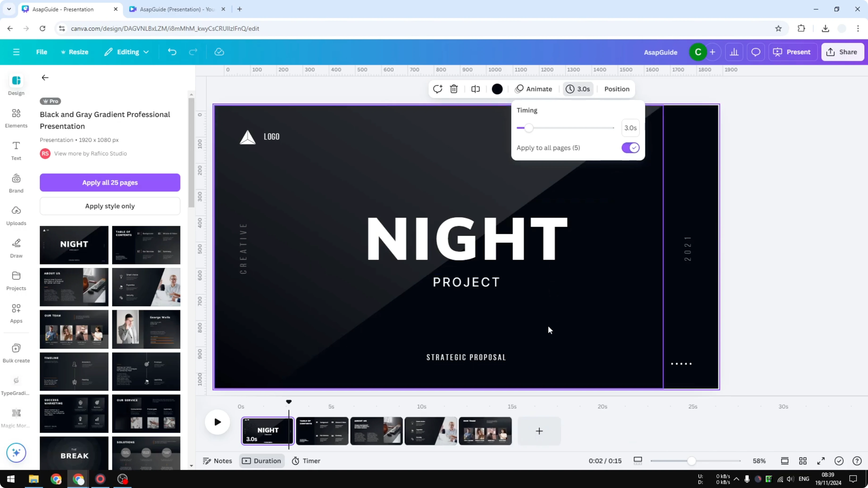The height and width of the screenshot is (488, 868).
Task: Disable the Apply to all pages toggle
Action: 630,148
